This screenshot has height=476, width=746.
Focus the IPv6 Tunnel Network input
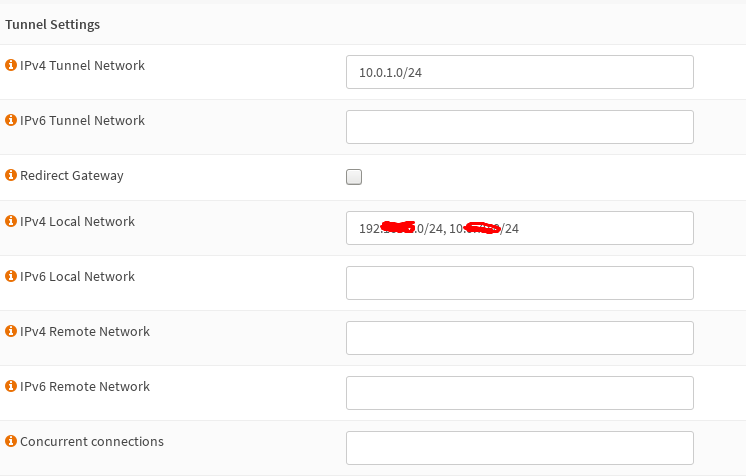tap(519, 127)
